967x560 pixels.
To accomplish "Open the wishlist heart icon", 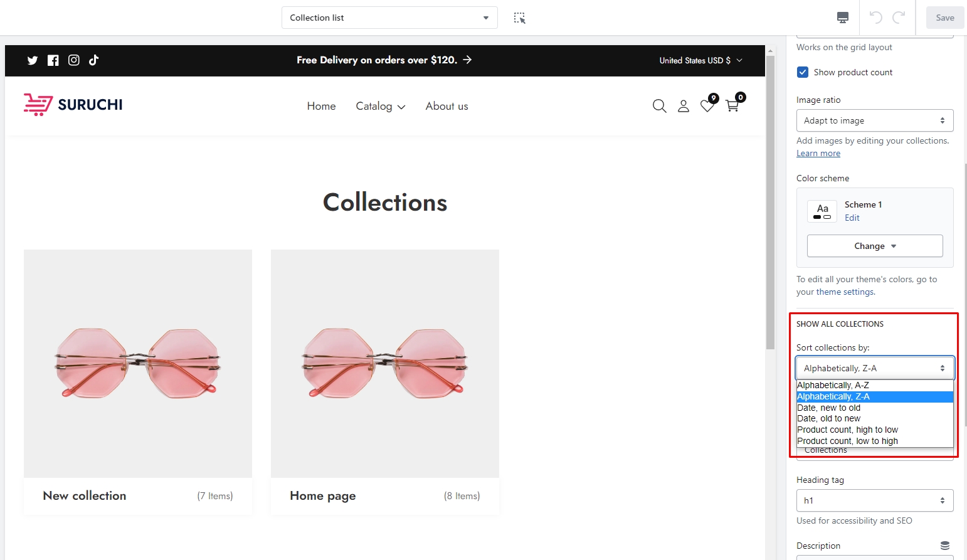I will click(x=707, y=106).
